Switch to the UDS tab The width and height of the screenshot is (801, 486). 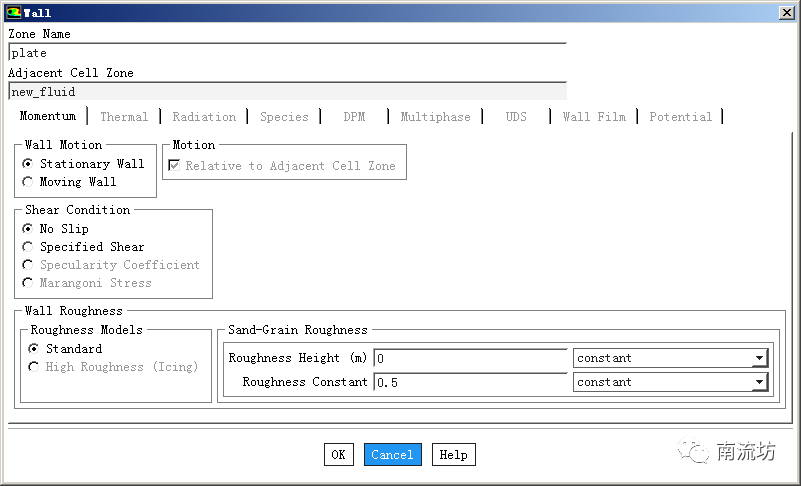pyautogui.click(x=516, y=117)
